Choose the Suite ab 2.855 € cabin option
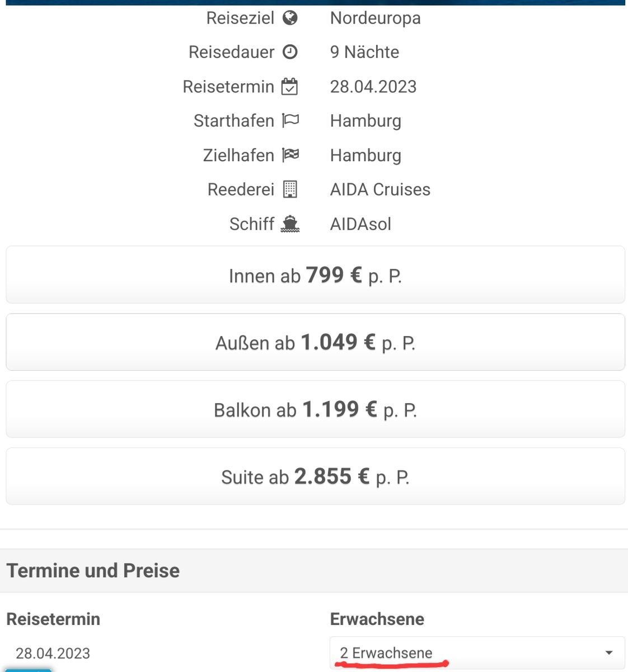Image resolution: width=628 pixels, height=672 pixels. (x=315, y=477)
